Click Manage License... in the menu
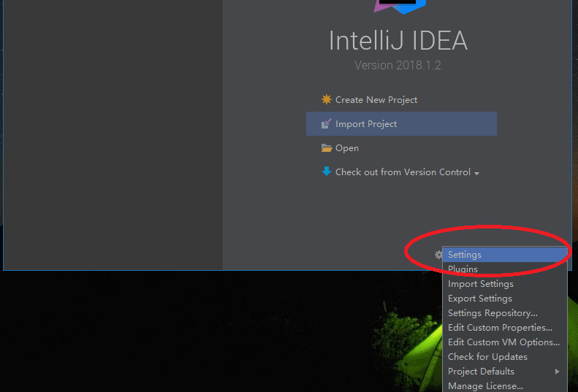Image resolution: width=578 pixels, height=392 pixels. [505, 385]
